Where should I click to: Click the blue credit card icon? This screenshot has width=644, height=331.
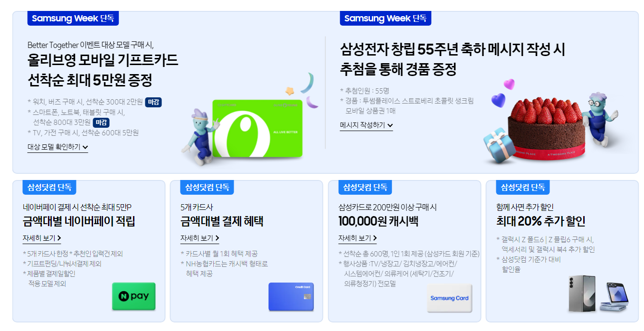tap(291, 297)
